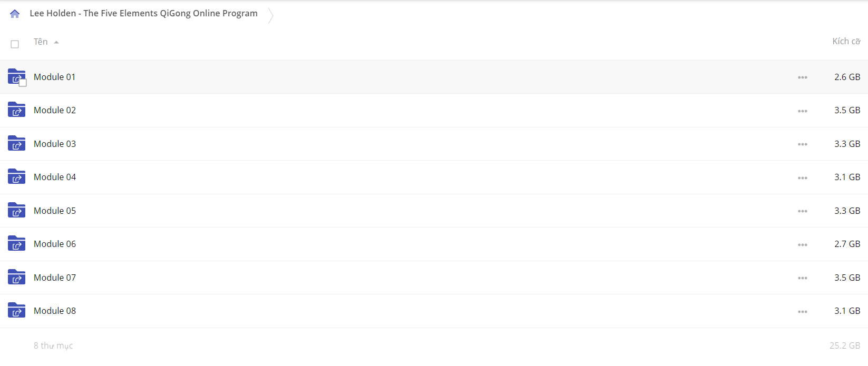Open the Module 04 folder link

pos(55,177)
